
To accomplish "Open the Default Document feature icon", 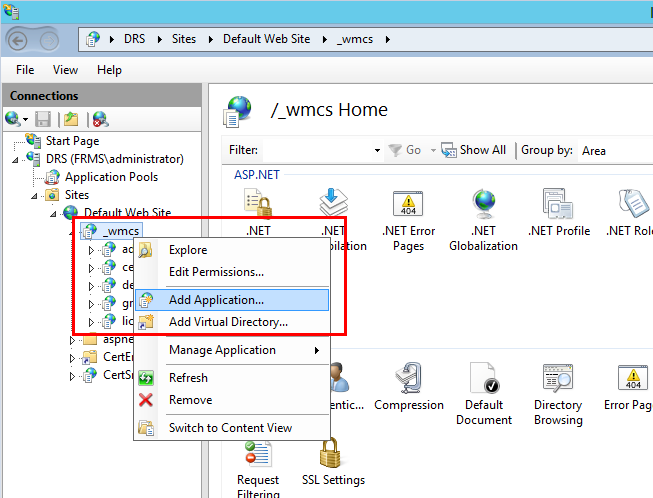I will [x=484, y=381].
